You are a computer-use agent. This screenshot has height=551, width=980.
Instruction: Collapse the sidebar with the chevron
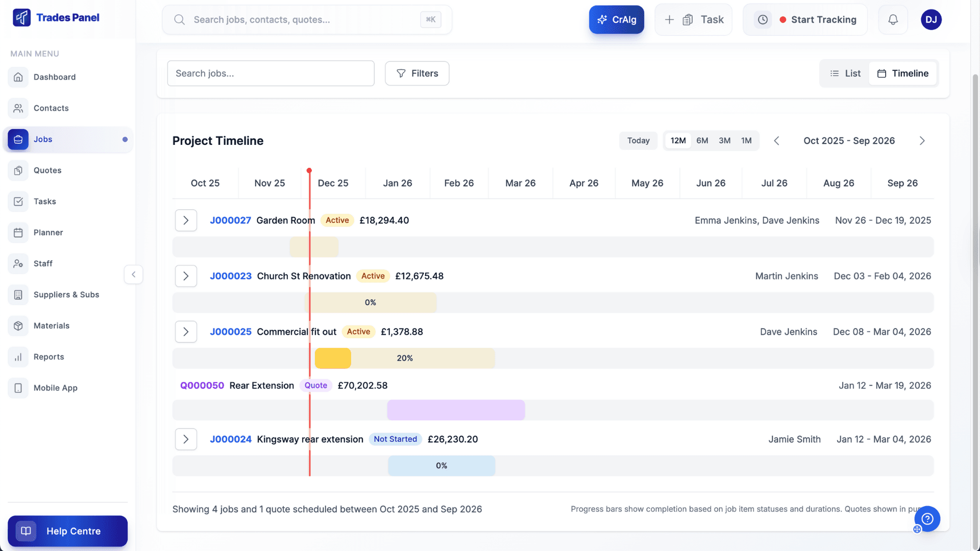pos(133,274)
